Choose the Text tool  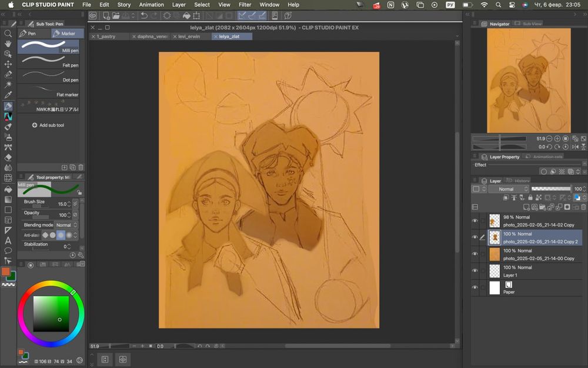coord(8,240)
